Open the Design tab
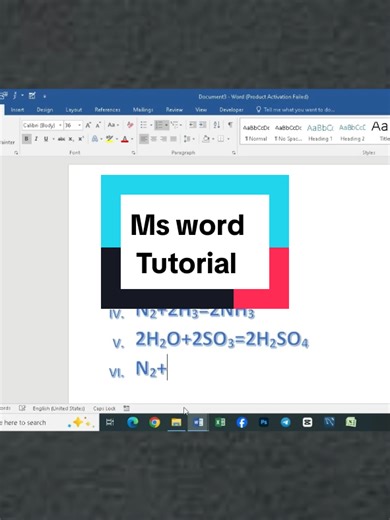This screenshot has width=390, height=520. pos(45,110)
